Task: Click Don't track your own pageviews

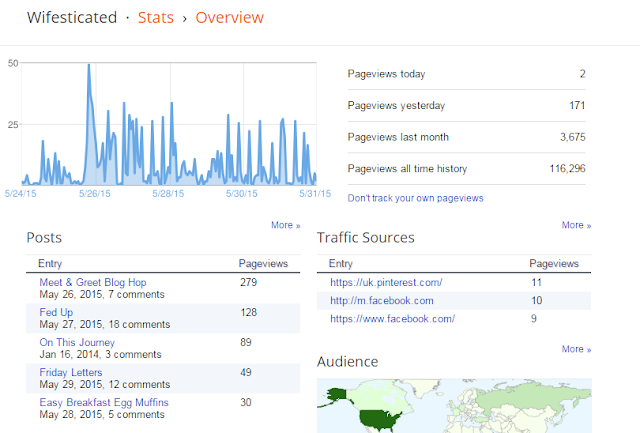Action: coord(415,198)
